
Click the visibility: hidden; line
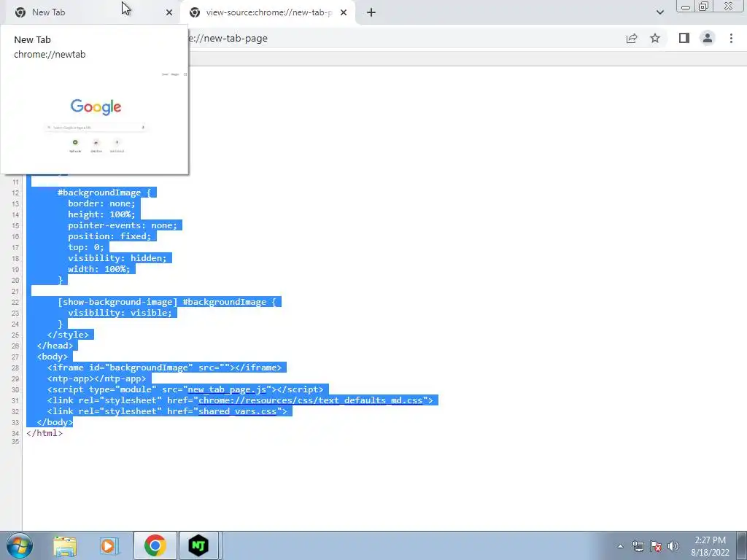[117, 258]
